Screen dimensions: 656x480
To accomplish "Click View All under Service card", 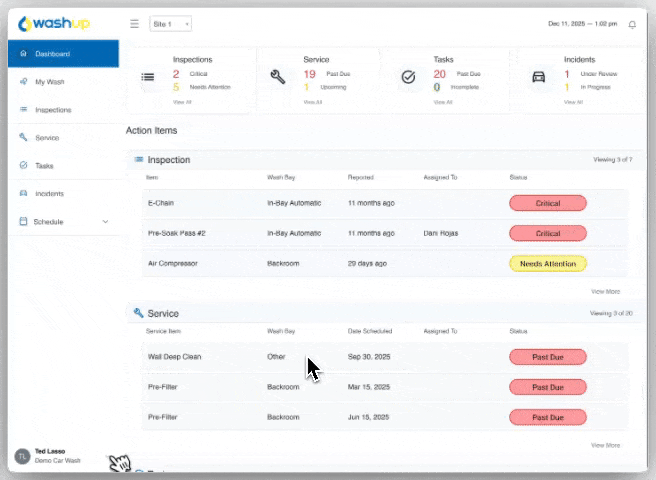I will pyautogui.click(x=313, y=102).
